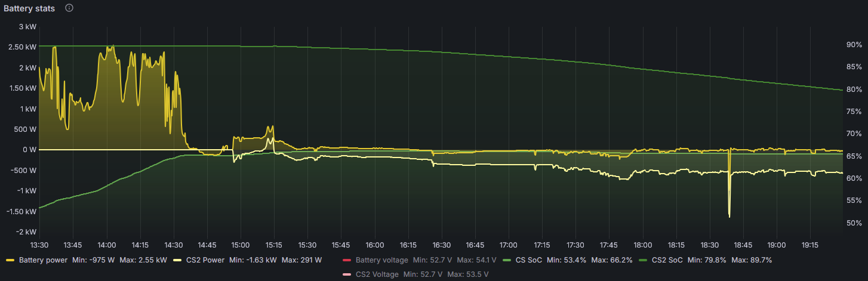Show the CS2 Voltage series via legend
This screenshot has height=281, width=868.
point(377,274)
